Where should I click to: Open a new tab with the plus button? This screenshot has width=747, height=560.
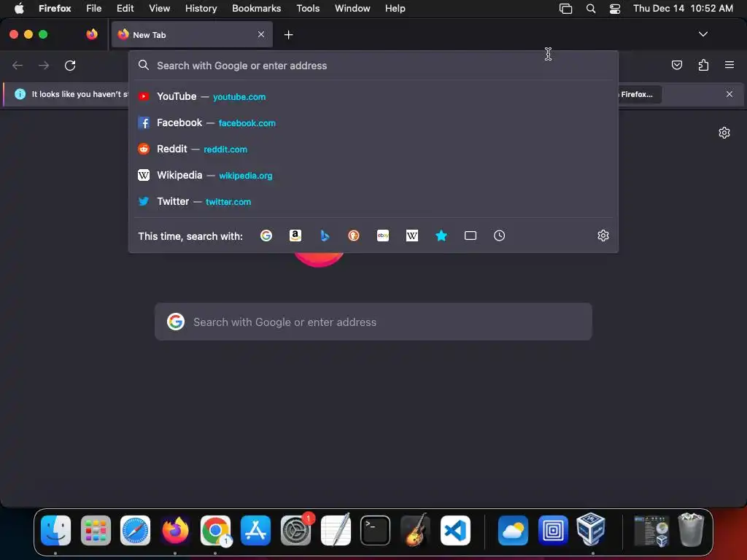pos(288,35)
